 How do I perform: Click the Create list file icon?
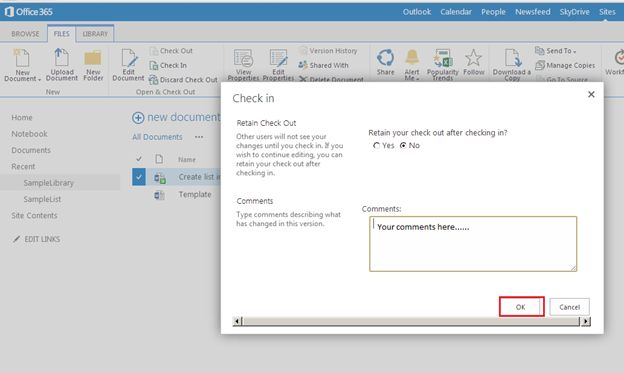pos(160,178)
